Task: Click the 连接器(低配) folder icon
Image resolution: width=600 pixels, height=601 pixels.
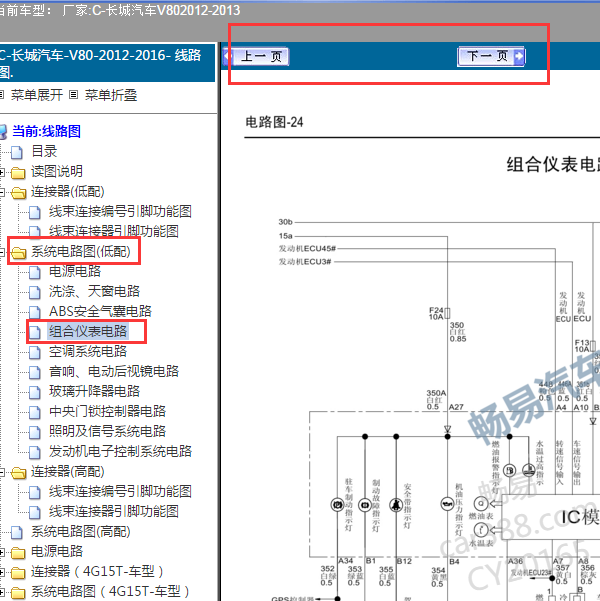Action: (x=18, y=192)
